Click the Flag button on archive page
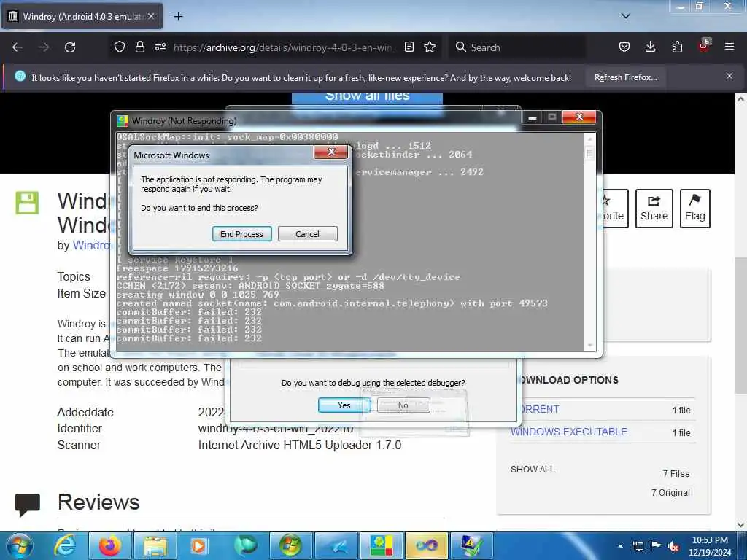 point(695,209)
